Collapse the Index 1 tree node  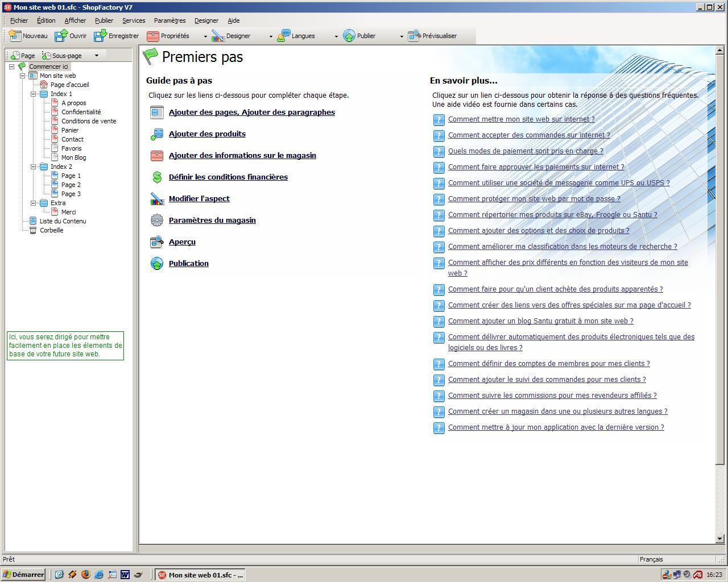pyautogui.click(x=34, y=94)
